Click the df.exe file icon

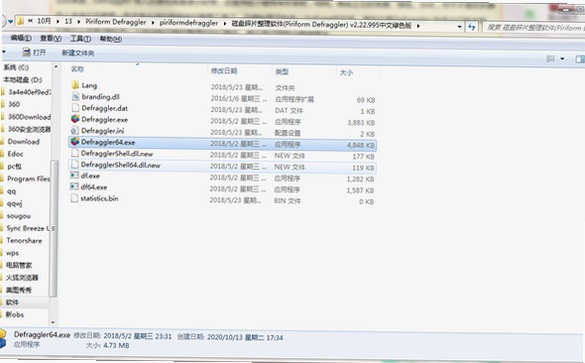[75, 175]
